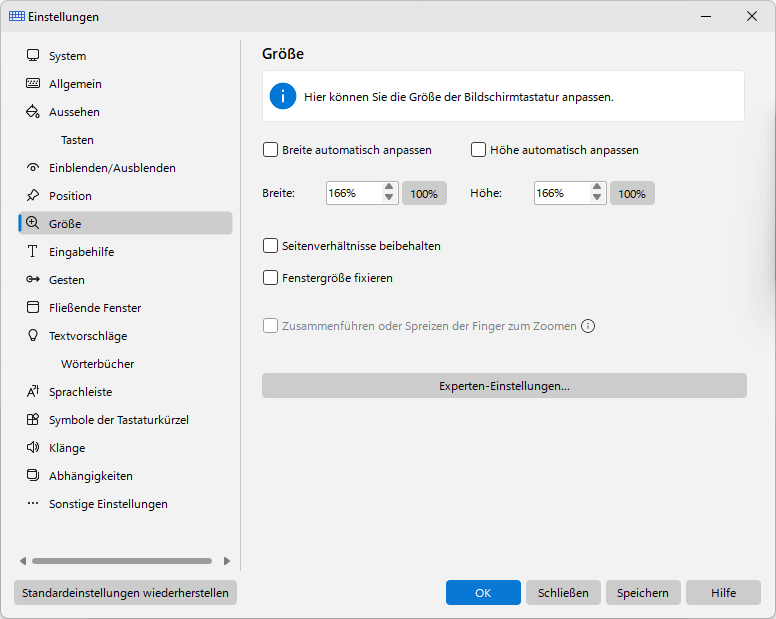The height and width of the screenshot is (619, 776).
Task: Enable Höhe automatisch anpassen
Action: [478, 149]
